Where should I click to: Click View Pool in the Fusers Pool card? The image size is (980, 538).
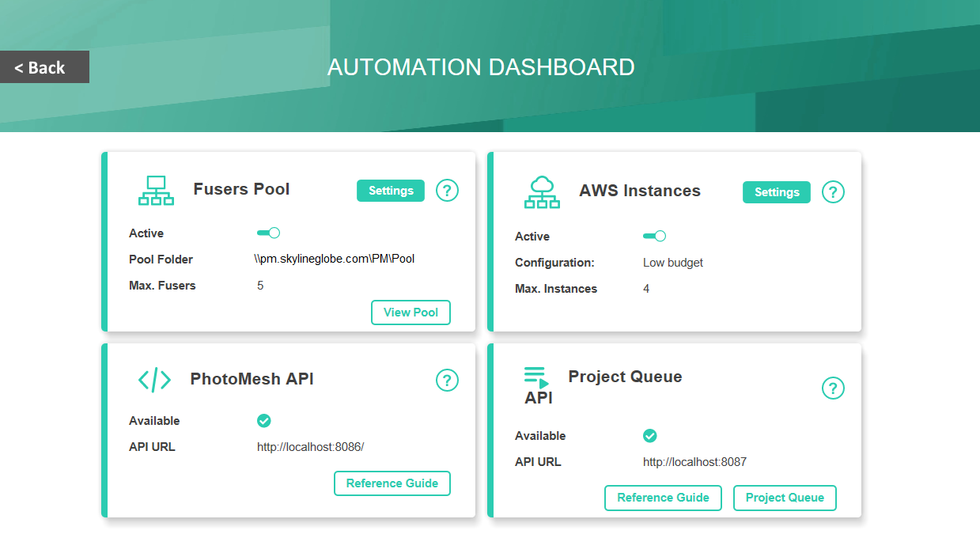pos(411,313)
